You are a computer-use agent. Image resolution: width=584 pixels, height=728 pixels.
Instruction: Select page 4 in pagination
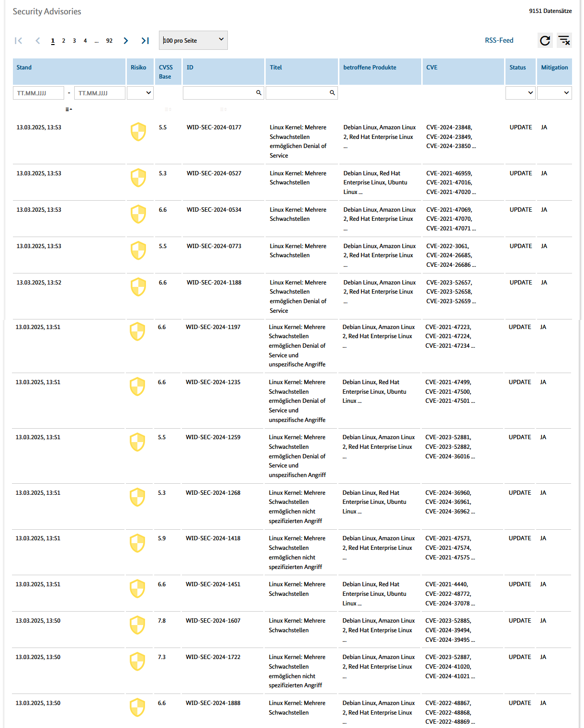tap(85, 41)
